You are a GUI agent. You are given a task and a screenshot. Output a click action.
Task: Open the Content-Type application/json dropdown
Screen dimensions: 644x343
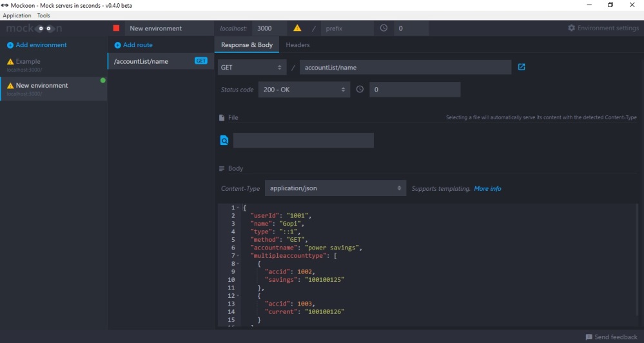pyautogui.click(x=335, y=188)
